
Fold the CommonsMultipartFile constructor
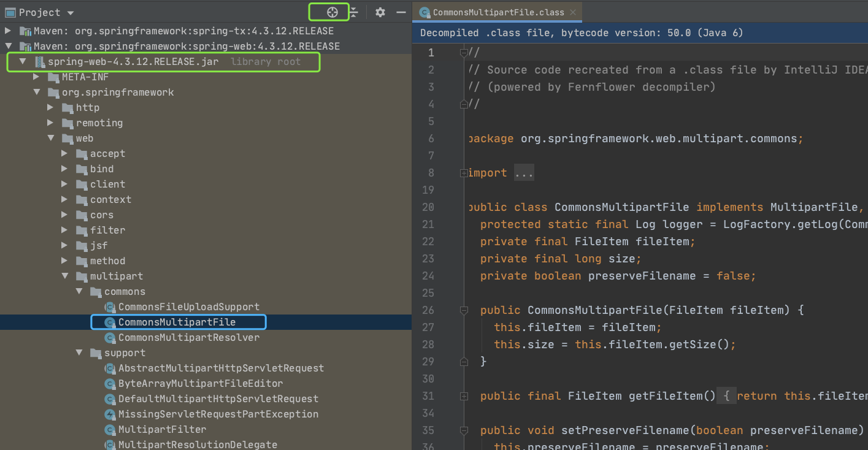point(464,310)
